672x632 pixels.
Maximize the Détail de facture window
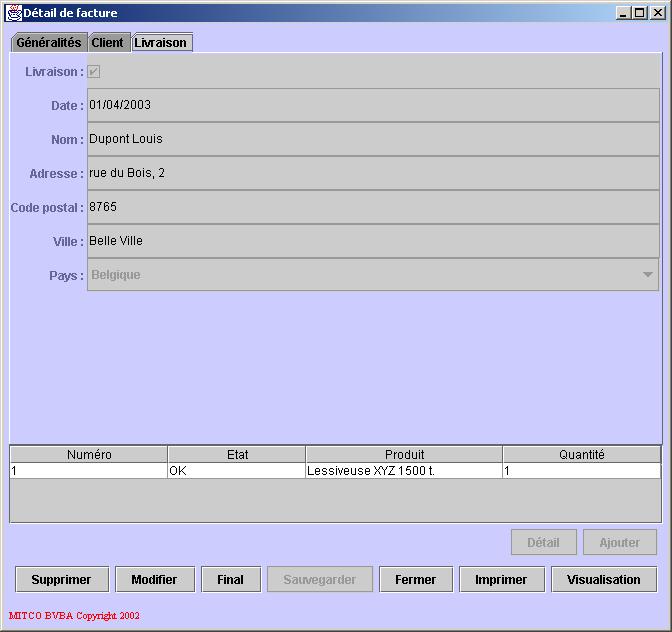[640, 13]
